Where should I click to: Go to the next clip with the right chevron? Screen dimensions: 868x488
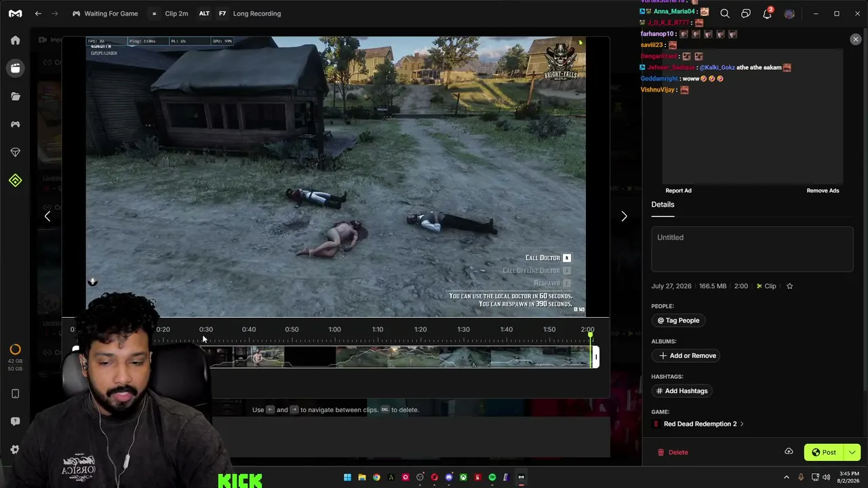click(624, 216)
